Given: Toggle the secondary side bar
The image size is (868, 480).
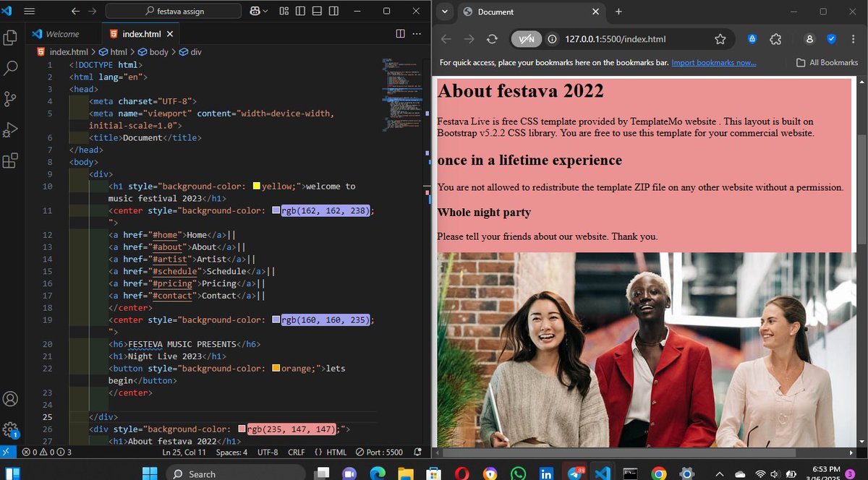Looking at the screenshot, I should 333,11.
